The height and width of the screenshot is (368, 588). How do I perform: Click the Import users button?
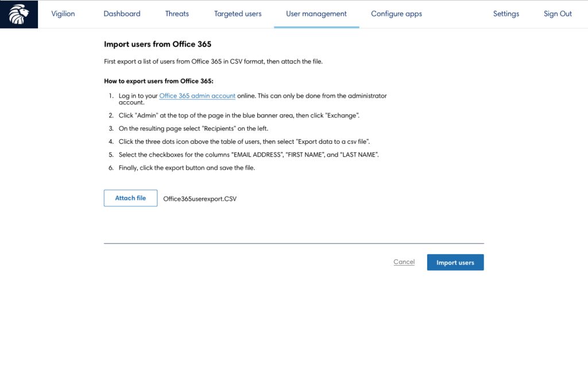(455, 263)
